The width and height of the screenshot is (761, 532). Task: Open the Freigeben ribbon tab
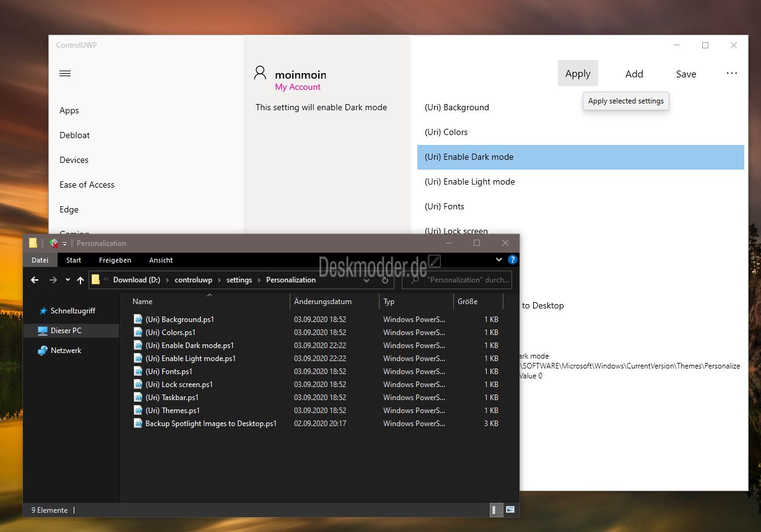[115, 260]
